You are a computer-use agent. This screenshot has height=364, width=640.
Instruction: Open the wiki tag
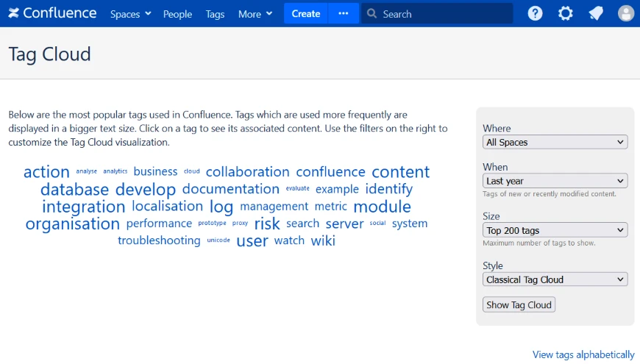(323, 240)
